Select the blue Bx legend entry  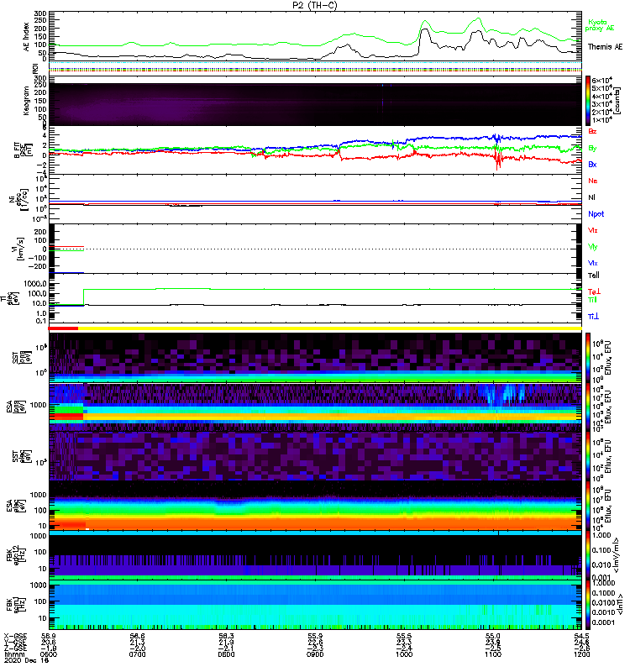pos(593,164)
